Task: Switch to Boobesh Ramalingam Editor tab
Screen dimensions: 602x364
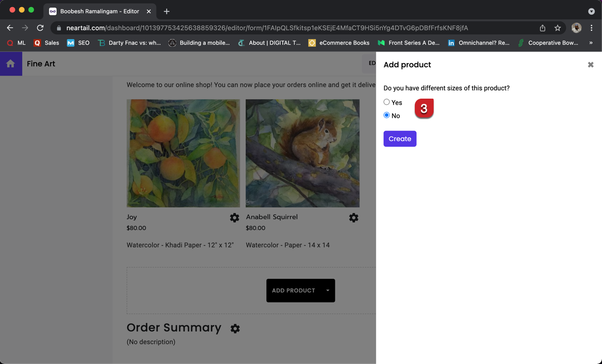Action: [99, 11]
